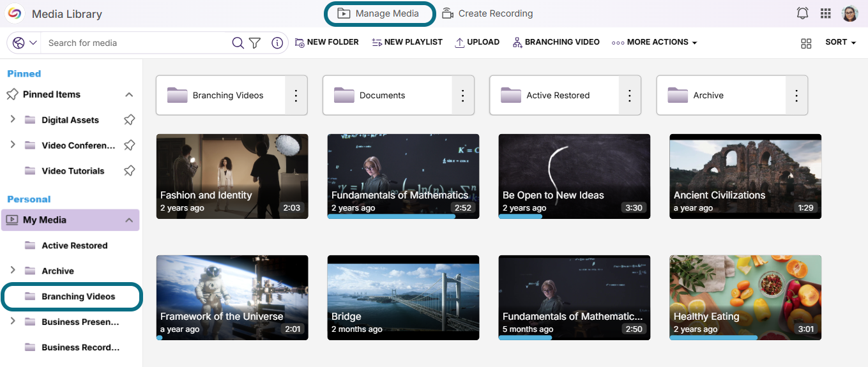The image size is (868, 367).
Task: Click New Folder button
Action: pos(327,42)
